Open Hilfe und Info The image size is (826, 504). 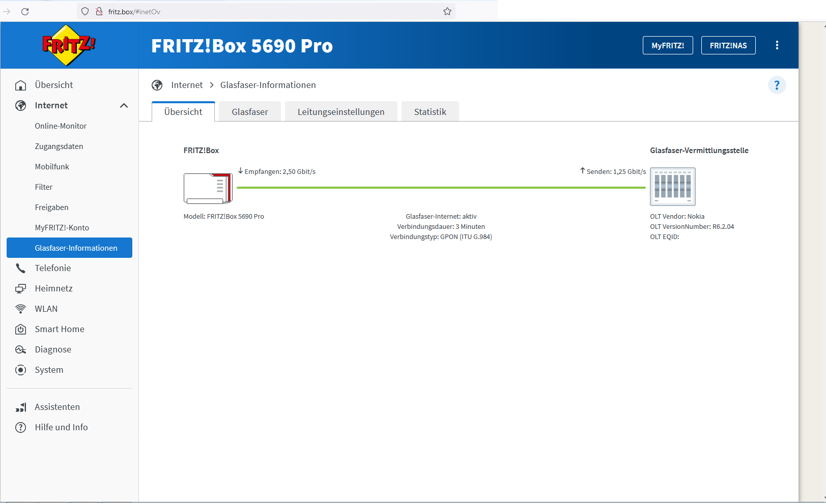tap(61, 427)
